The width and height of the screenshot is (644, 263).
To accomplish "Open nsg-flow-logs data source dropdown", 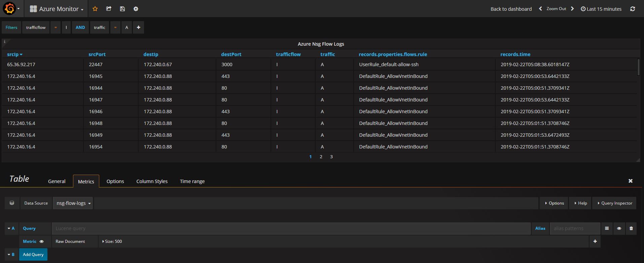I will pyautogui.click(x=73, y=203).
